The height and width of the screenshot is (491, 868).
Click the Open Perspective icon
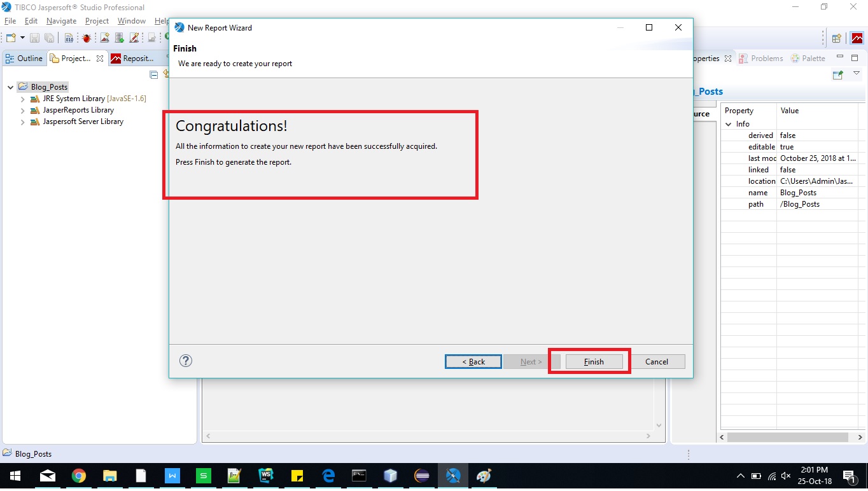coord(836,38)
